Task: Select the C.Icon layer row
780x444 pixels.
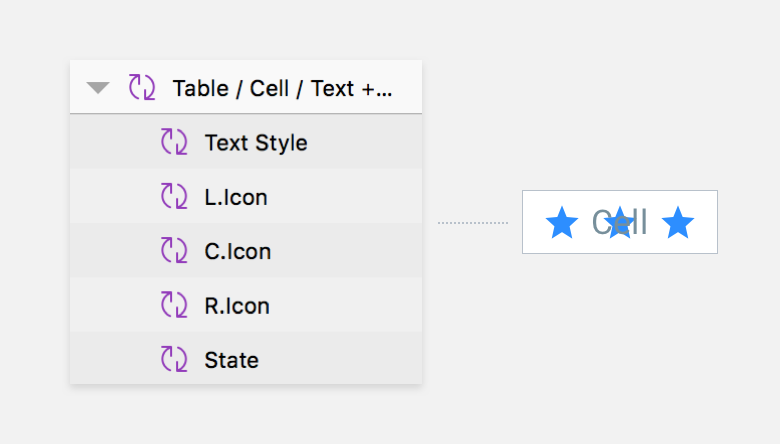Action: [x=246, y=250]
